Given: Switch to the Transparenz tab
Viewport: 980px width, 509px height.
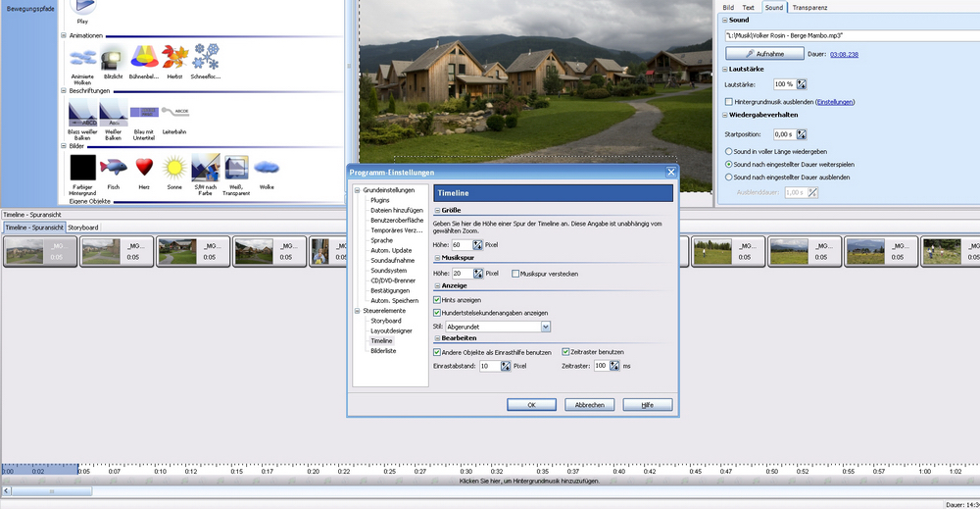Looking at the screenshot, I should click(809, 7).
